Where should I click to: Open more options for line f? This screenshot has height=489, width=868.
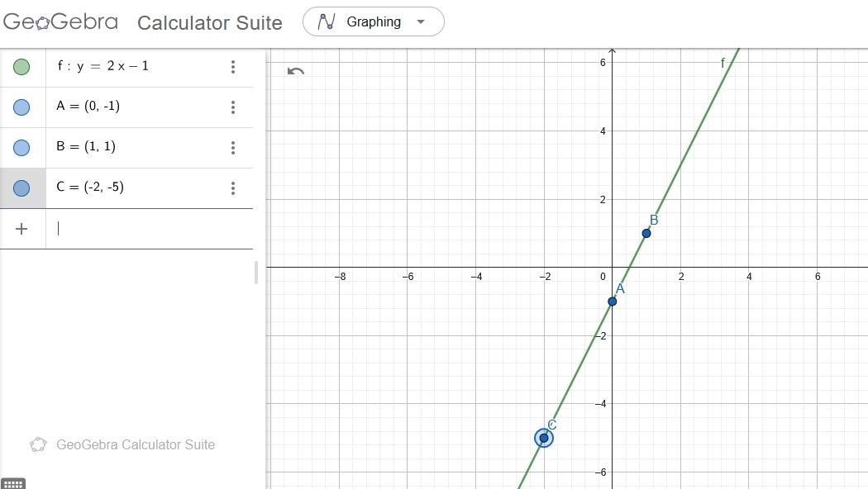(x=233, y=66)
